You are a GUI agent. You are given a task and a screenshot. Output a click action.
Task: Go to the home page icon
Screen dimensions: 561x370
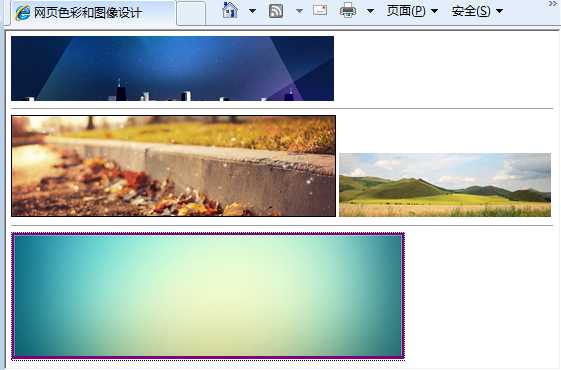(x=230, y=10)
